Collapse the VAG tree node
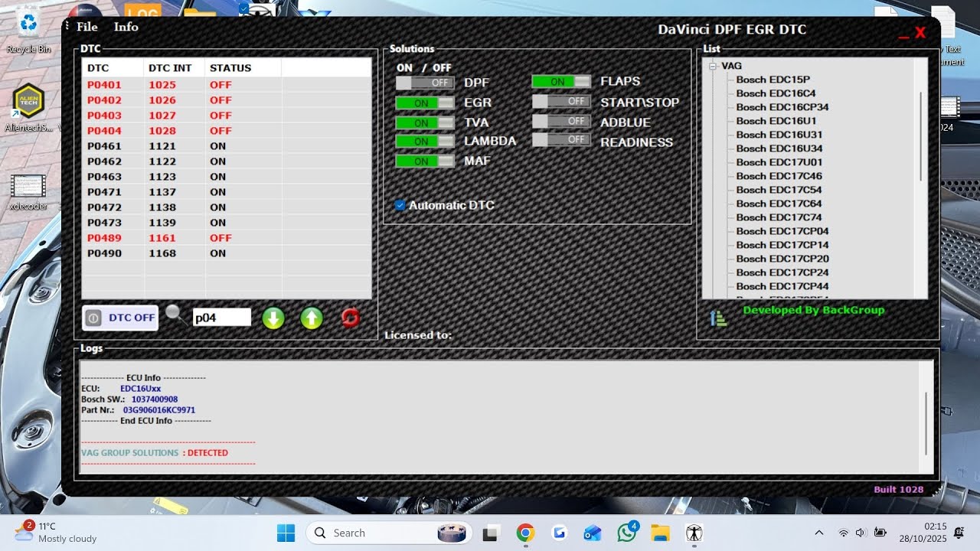The height and width of the screenshot is (551, 980). [712, 67]
